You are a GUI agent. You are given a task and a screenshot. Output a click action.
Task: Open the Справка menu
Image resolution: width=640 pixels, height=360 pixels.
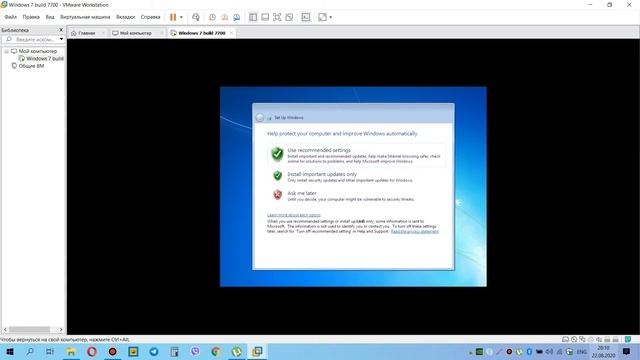[x=150, y=17]
